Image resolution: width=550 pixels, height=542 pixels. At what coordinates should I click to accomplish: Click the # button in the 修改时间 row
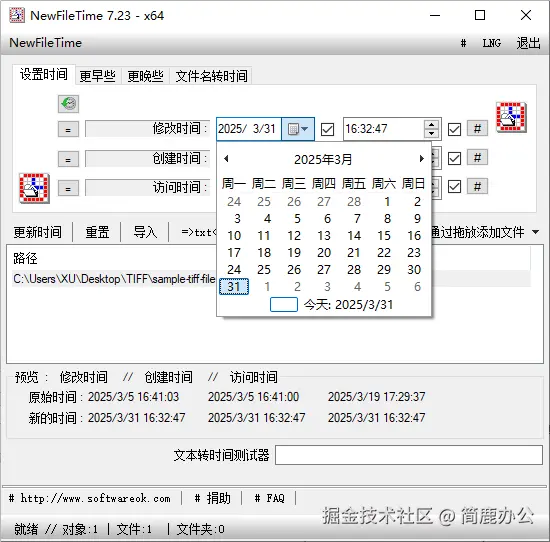(x=477, y=128)
